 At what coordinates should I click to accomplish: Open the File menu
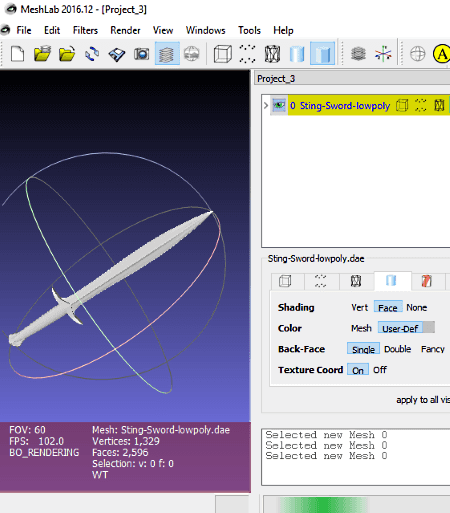[x=24, y=30]
